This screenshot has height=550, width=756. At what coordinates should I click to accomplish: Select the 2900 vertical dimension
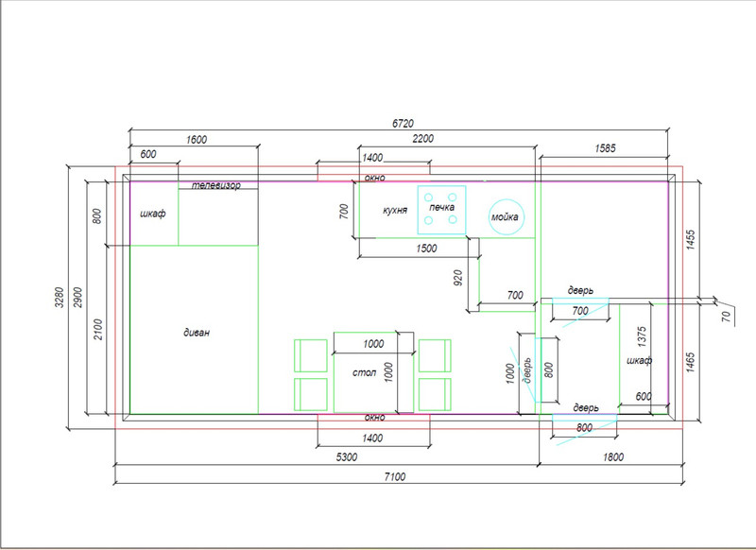click(77, 298)
